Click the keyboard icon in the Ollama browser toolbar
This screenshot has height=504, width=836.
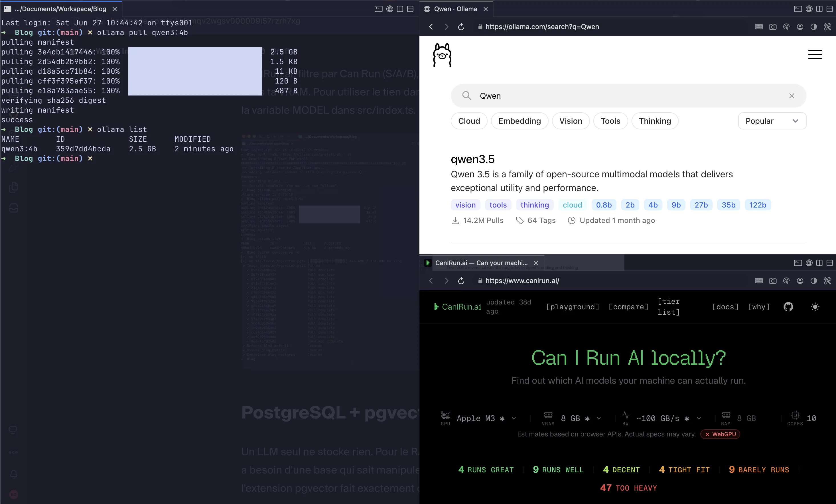[x=759, y=27]
